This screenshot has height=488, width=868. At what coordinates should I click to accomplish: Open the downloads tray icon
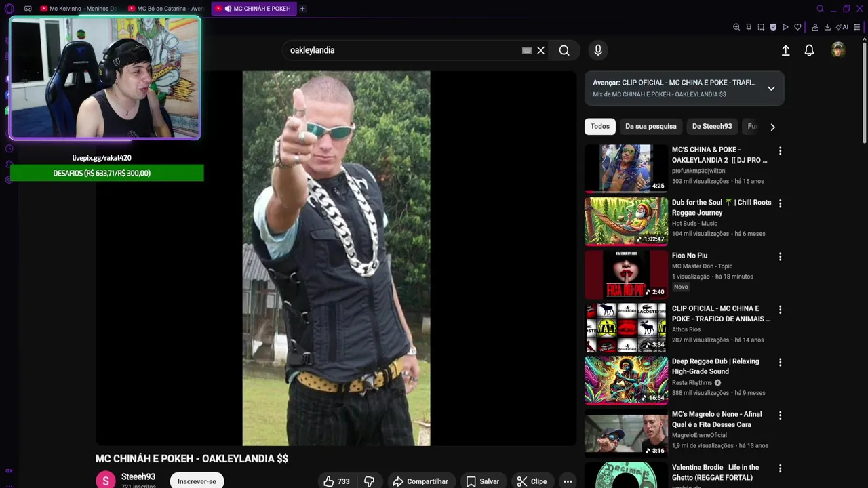(827, 27)
